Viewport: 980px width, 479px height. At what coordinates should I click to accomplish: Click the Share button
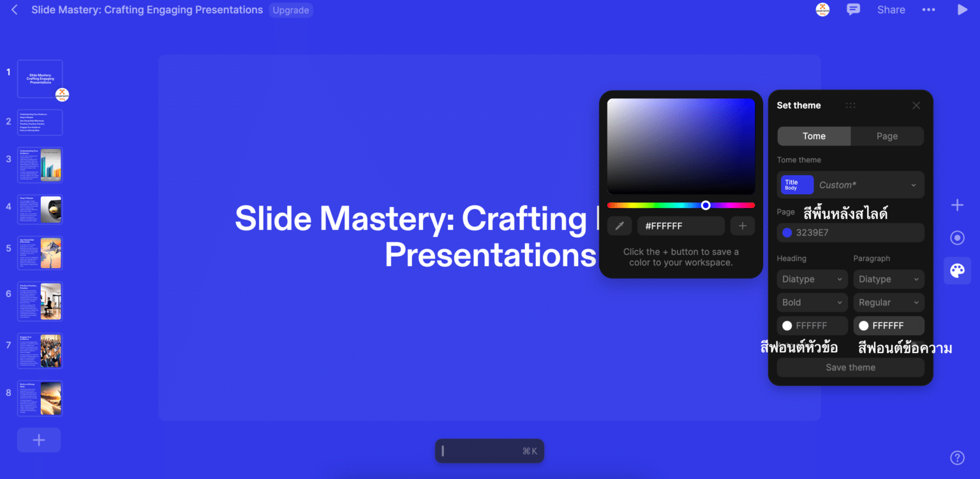tap(891, 10)
